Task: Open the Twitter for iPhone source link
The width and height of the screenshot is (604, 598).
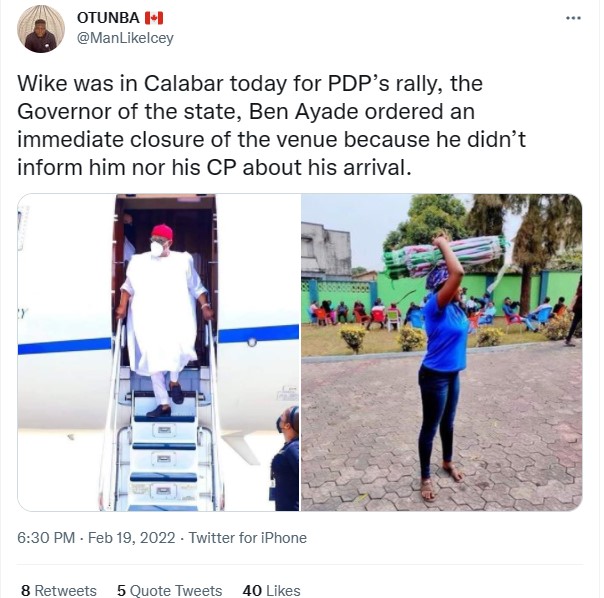Action: (x=247, y=538)
